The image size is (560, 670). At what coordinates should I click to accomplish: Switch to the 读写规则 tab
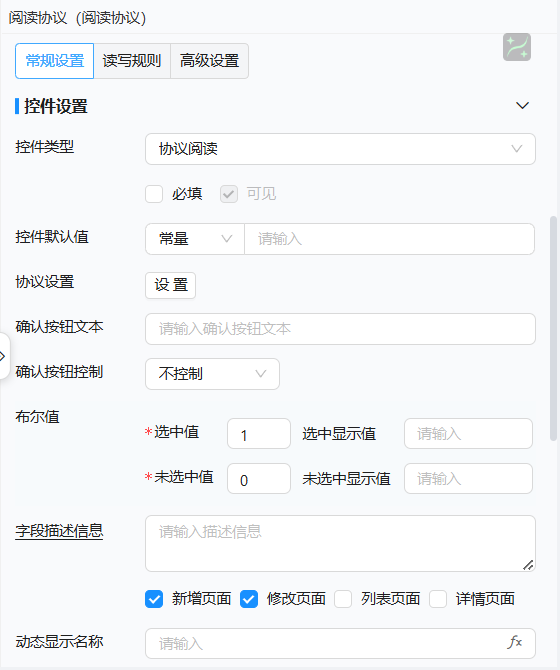(132, 61)
